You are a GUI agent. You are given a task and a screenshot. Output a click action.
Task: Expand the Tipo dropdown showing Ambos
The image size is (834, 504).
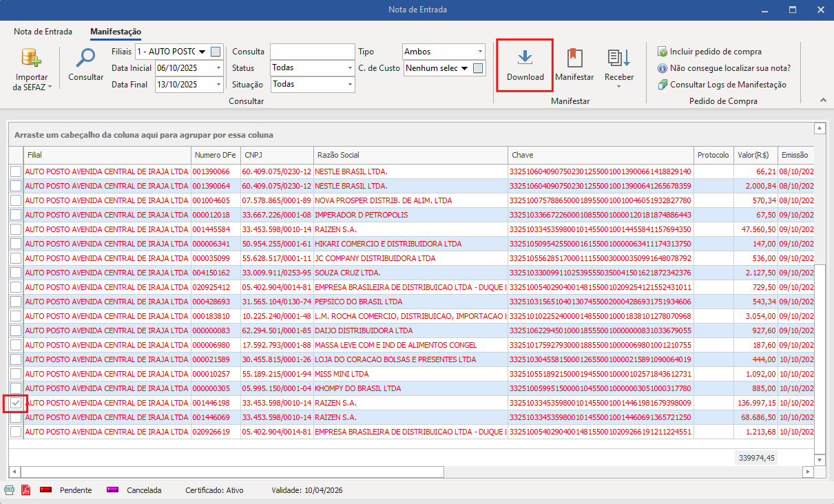click(x=480, y=52)
